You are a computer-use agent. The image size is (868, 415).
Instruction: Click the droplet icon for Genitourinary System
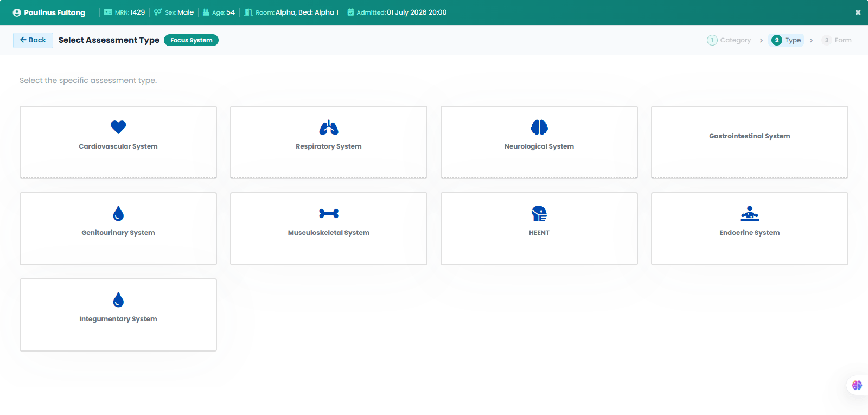point(118,213)
